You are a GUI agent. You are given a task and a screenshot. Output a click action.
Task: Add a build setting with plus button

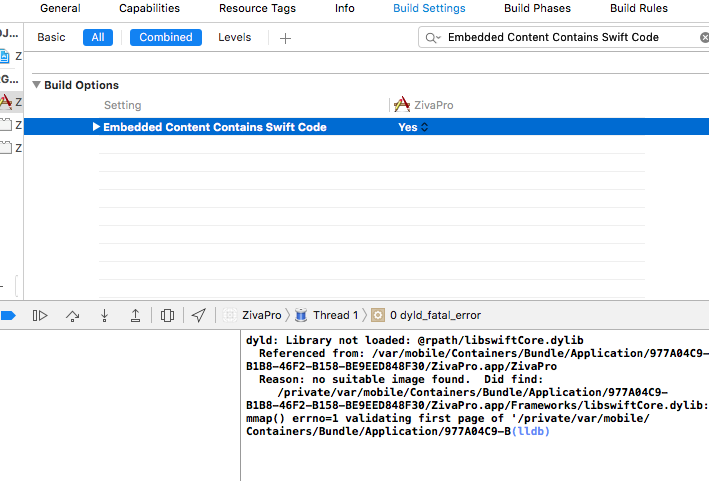tap(285, 38)
